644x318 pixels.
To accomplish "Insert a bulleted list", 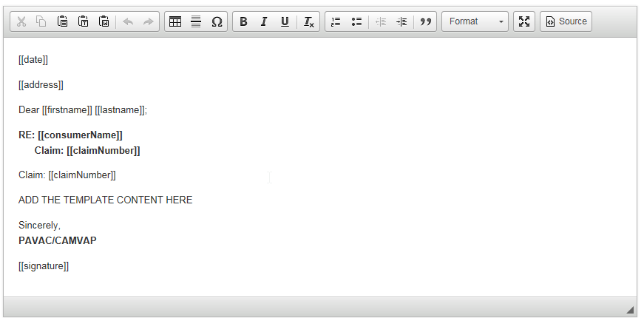I will (356, 21).
